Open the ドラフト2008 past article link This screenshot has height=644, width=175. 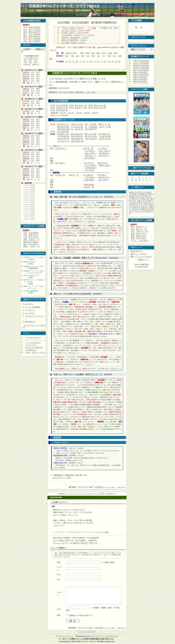[29, 185]
